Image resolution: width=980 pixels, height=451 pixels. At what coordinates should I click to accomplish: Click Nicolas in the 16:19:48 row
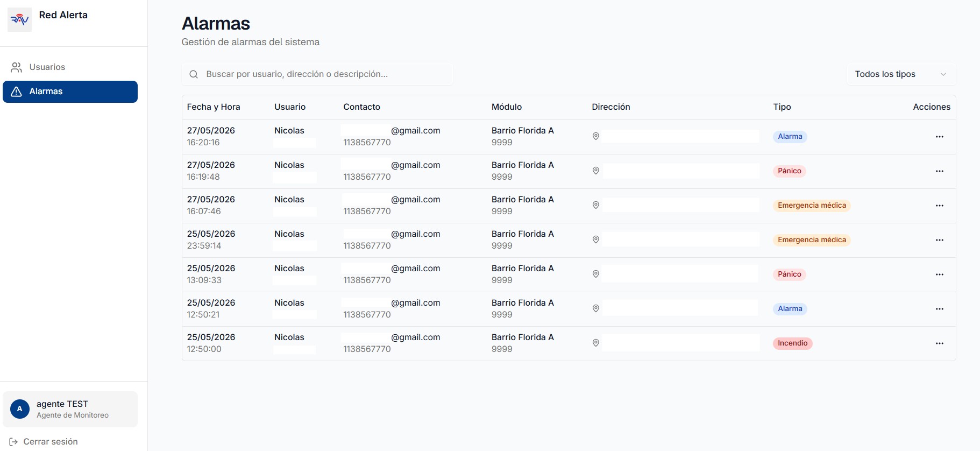coord(289,165)
